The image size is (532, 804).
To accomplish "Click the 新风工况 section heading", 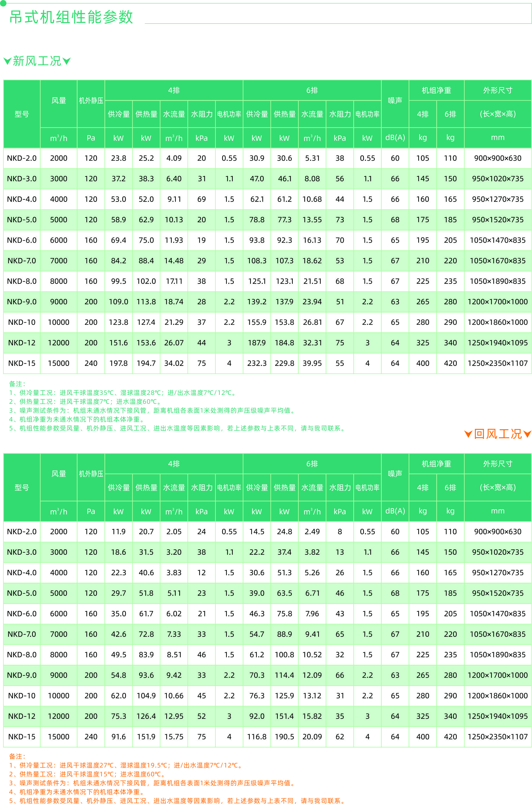I will click(x=37, y=61).
